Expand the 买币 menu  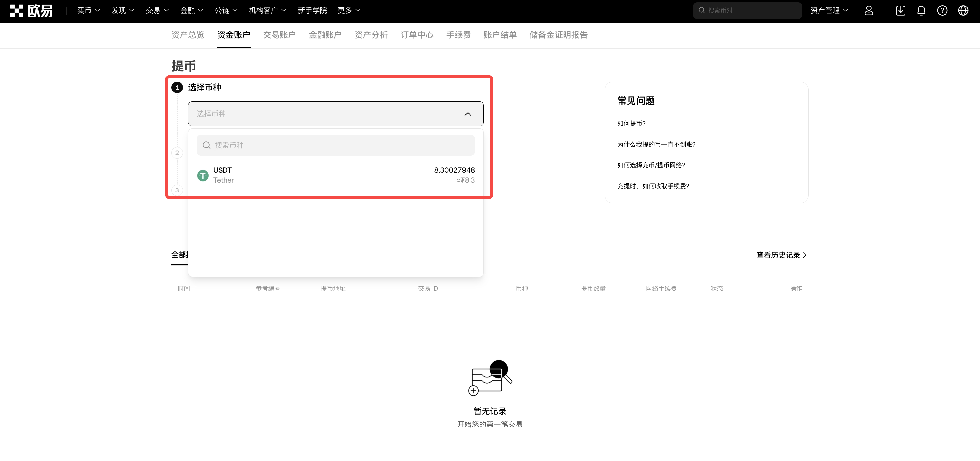pos(88,11)
